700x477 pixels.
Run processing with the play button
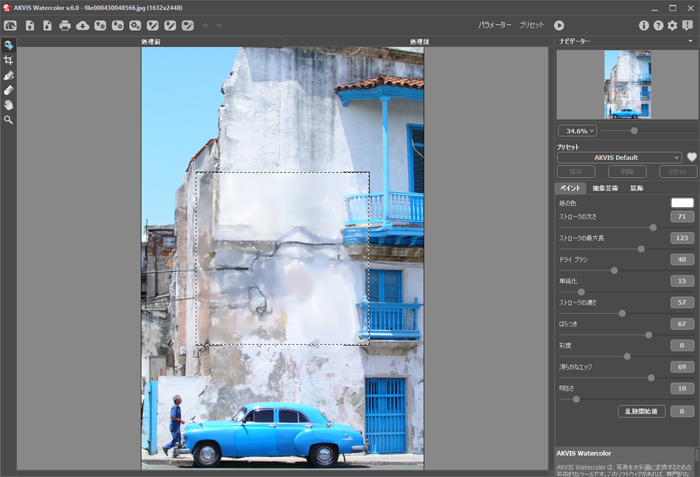559,25
